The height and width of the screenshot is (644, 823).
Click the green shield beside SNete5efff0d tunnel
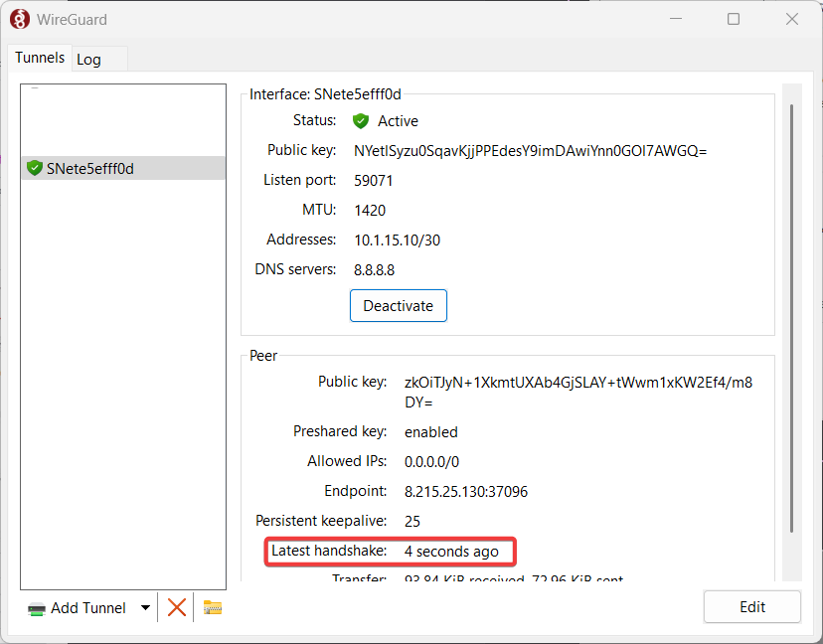pyautogui.click(x=34, y=168)
